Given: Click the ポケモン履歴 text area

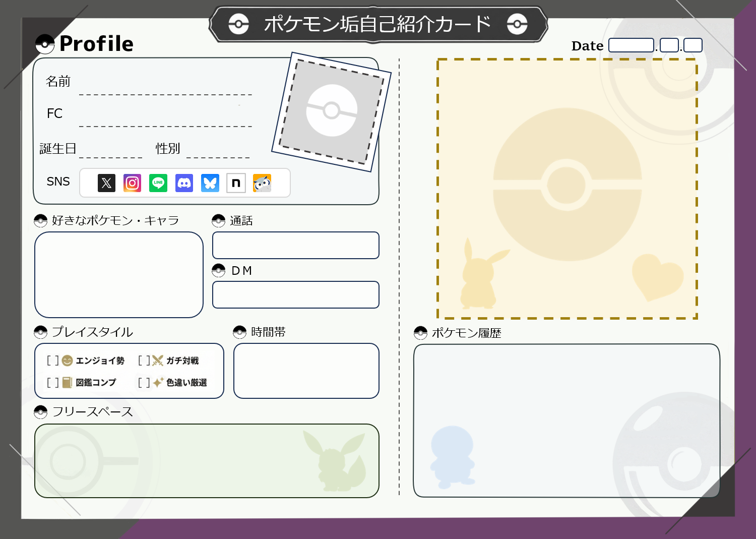Looking at the screenshot, I should [566, 421].
